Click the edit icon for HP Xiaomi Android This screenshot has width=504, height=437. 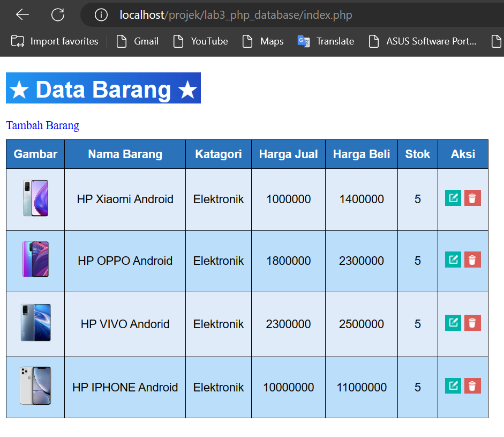click(453, 198)
